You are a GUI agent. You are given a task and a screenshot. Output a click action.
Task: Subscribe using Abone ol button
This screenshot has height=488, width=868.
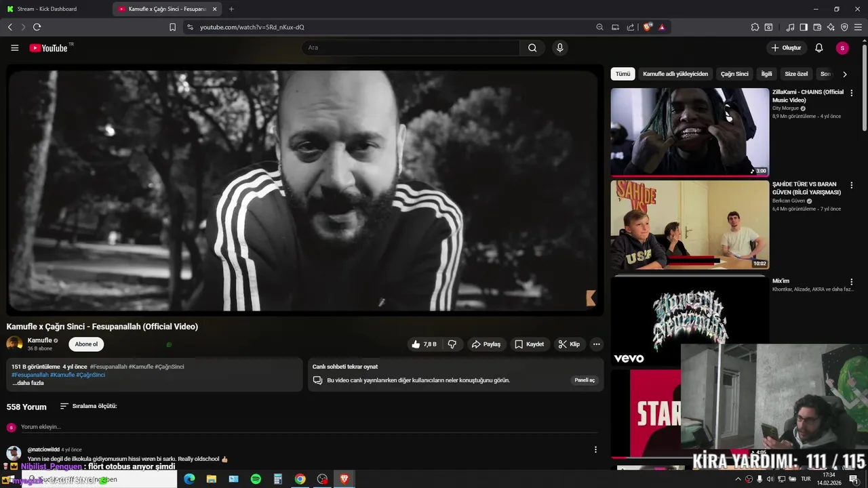click(86, 344)
